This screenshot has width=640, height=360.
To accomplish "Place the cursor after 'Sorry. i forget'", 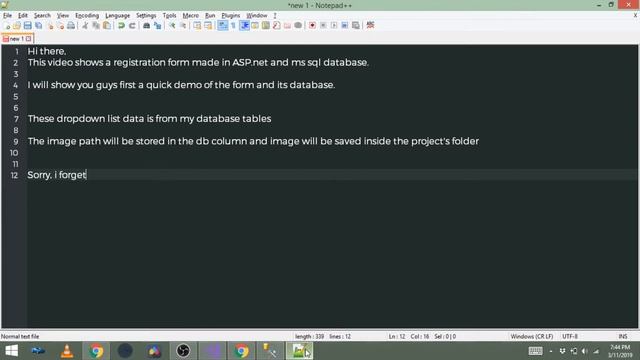I will pyautogui.click(x=87, y=175).
